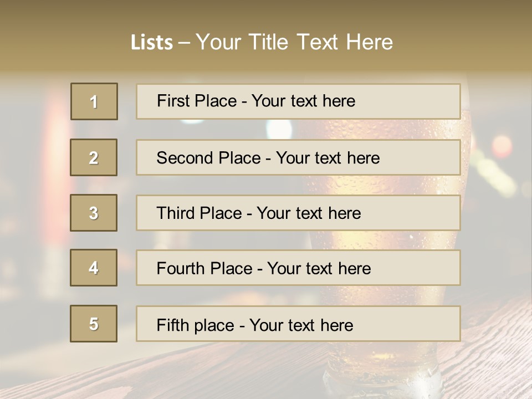Click the bold word Lists in title
This screenshot has height=399, width=532.
151,43
